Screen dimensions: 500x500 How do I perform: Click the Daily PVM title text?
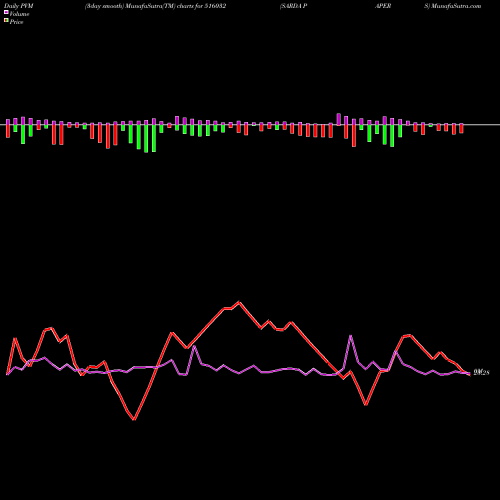[x=20, y=6]
